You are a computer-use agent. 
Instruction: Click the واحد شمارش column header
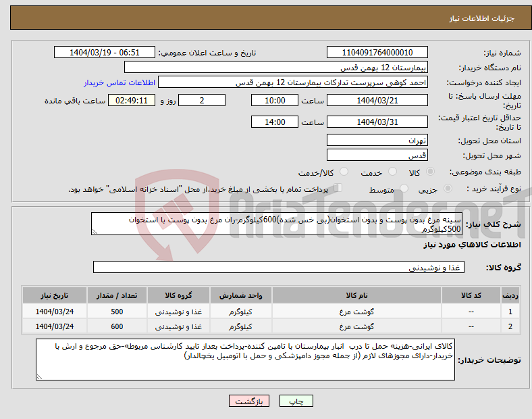[x=240, y=295]
